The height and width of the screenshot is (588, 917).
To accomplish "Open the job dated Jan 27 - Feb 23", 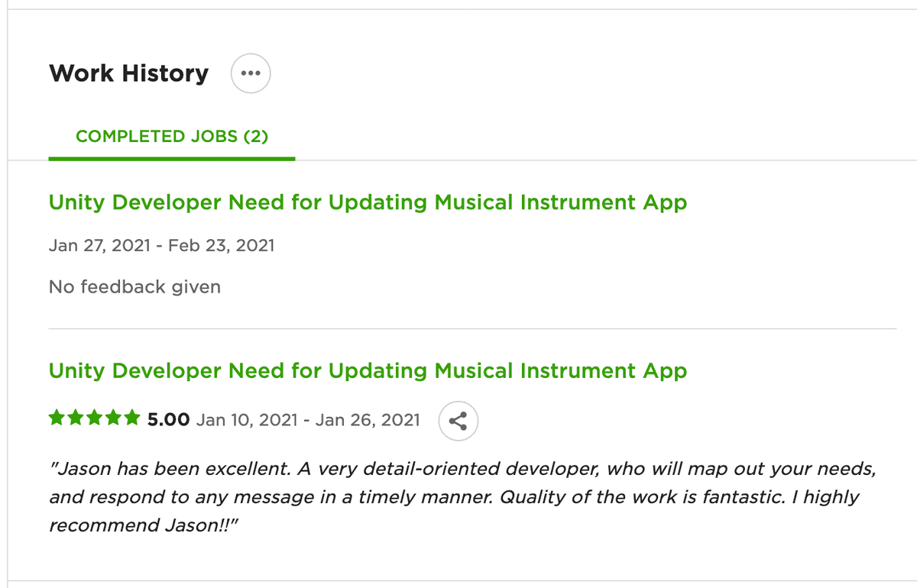I will (x=368, y=202).
